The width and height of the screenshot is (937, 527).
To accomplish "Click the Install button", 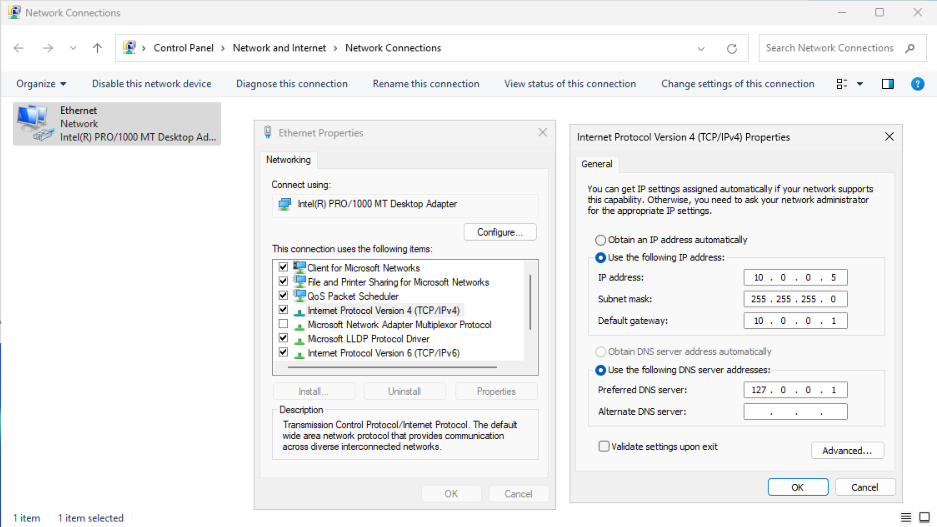I will [x=314, y=391].
